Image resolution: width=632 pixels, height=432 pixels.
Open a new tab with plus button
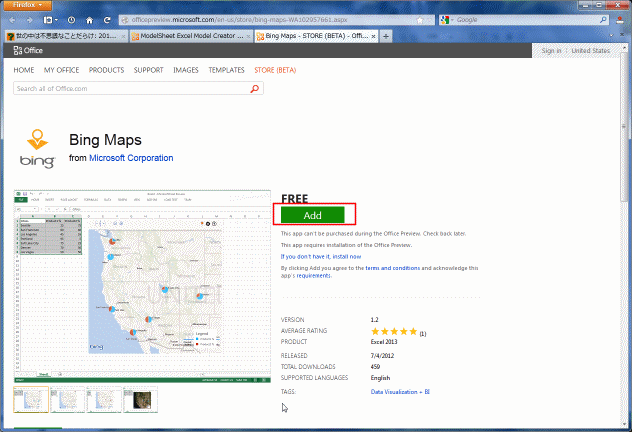coord(387,36)
